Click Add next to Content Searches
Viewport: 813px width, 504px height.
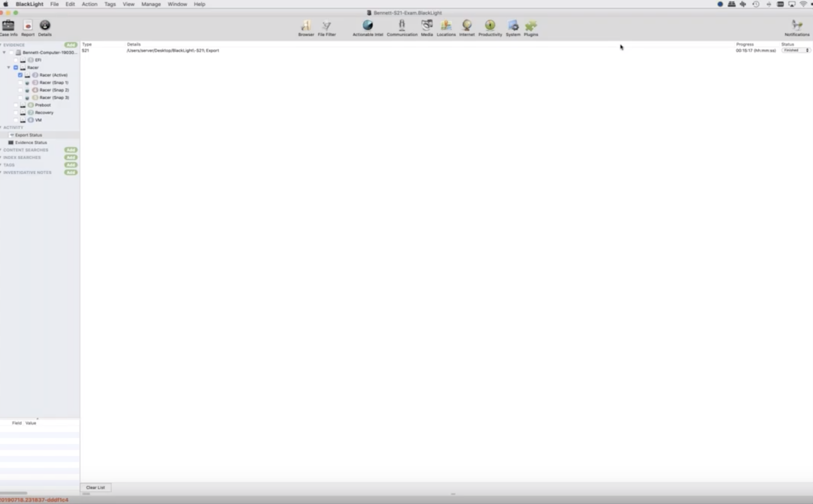[71, 150]
